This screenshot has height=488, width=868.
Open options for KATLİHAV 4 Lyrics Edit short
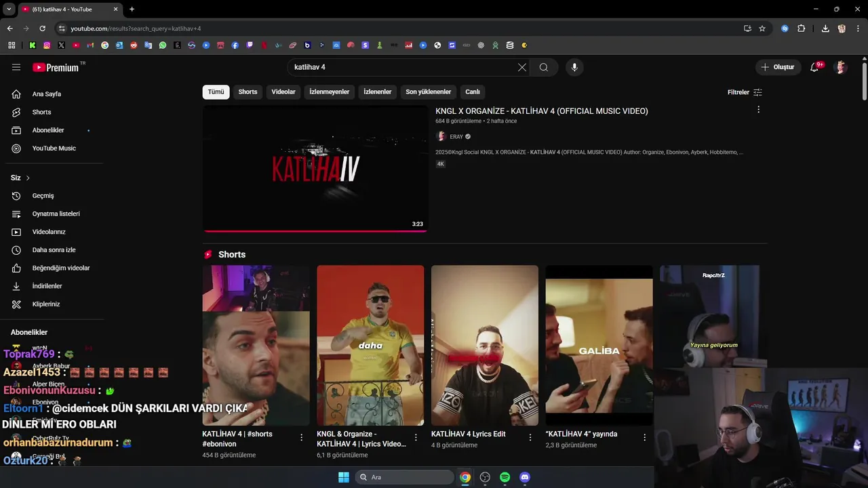pos(530,438)
